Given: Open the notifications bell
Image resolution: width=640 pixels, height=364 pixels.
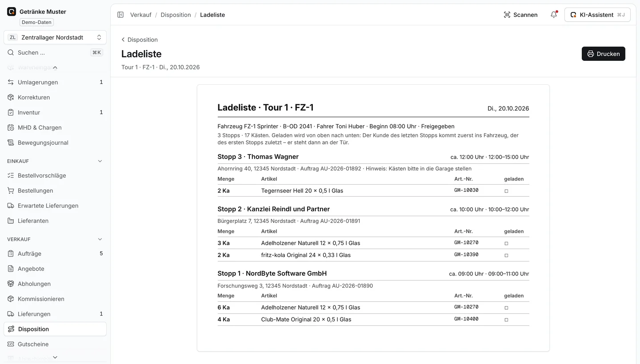Looking at the screenshot, I should coord(554,15).
